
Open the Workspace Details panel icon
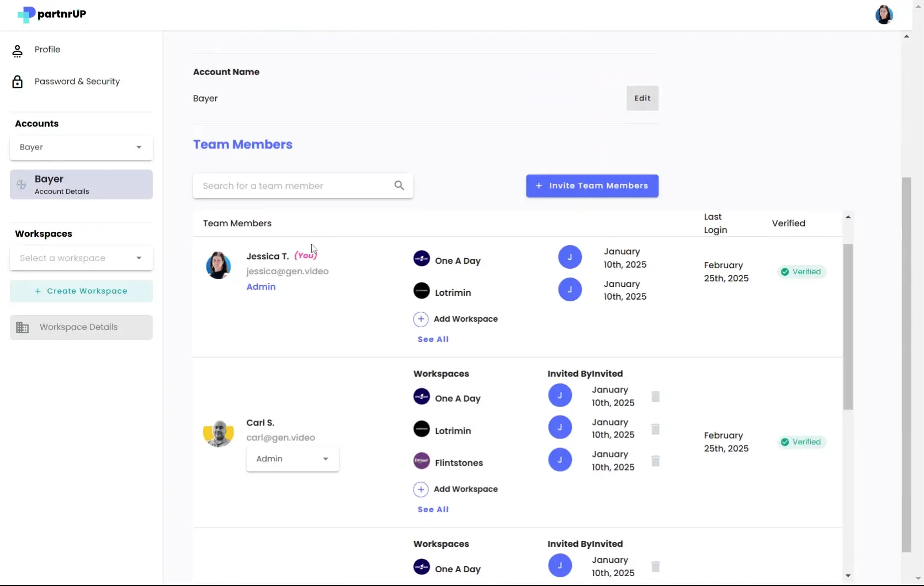coord(23,327)
